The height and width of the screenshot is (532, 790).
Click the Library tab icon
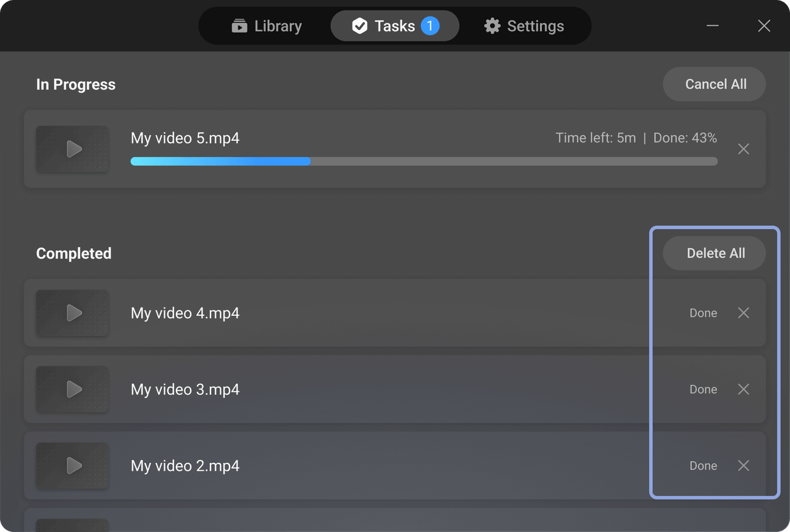point(239,26)
